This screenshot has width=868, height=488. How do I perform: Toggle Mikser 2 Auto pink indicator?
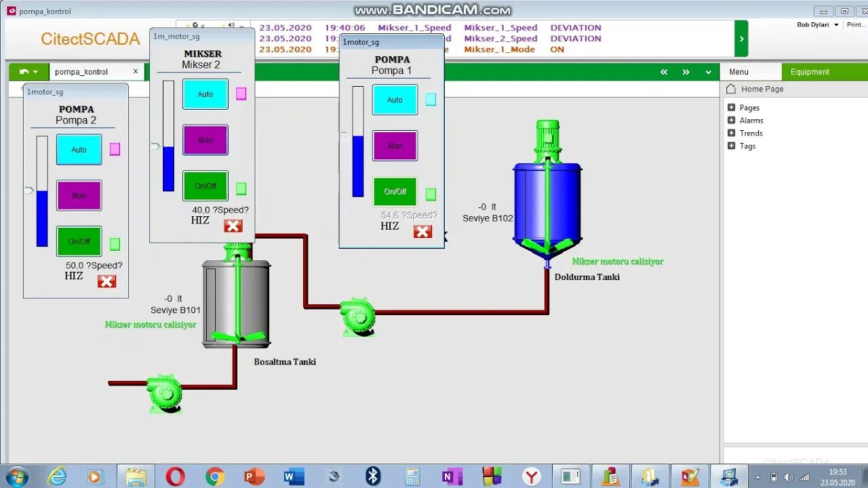pyautogui.click(x=241, y=94)
